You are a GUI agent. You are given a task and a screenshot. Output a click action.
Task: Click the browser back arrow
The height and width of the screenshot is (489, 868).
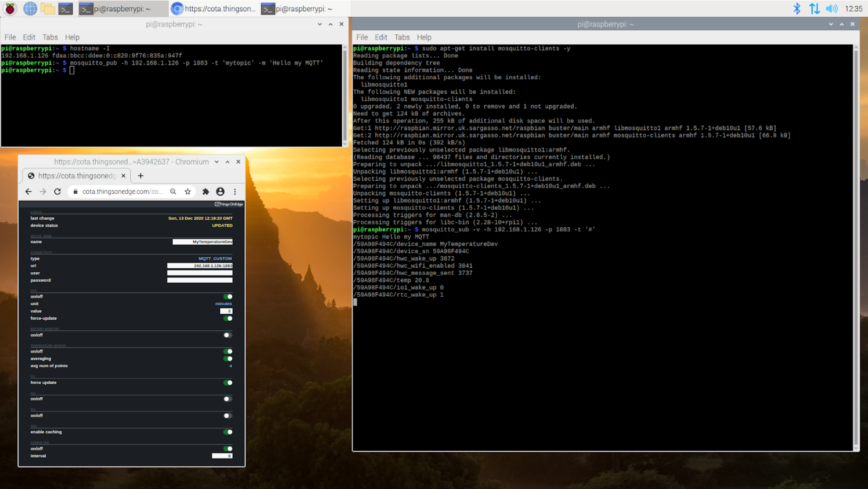pos(28,191)
